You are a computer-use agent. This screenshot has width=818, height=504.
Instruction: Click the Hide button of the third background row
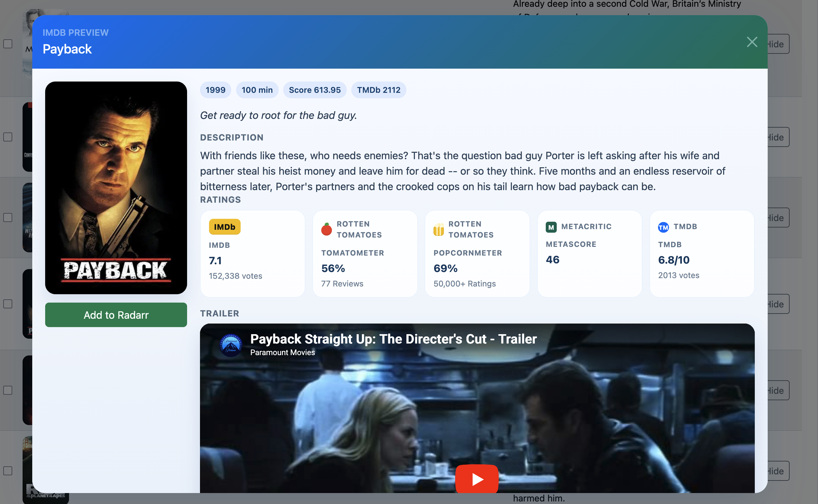click(x=778, y=218)
